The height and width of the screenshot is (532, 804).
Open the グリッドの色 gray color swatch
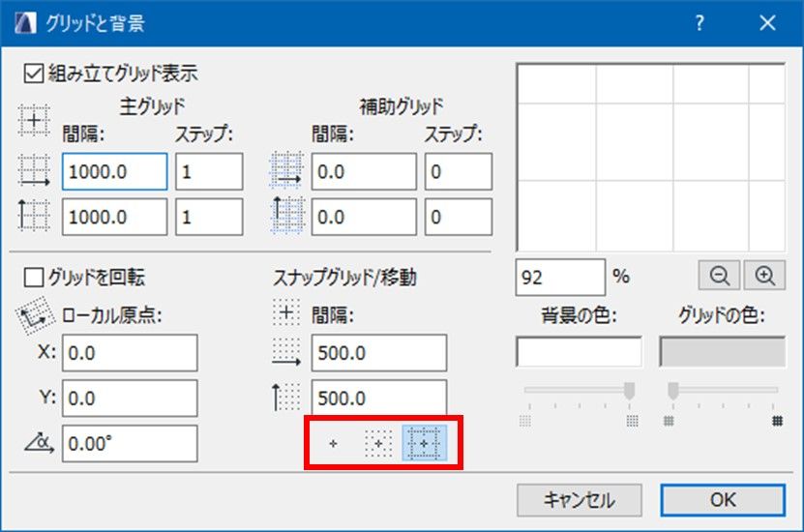click(x=722, y=351)
